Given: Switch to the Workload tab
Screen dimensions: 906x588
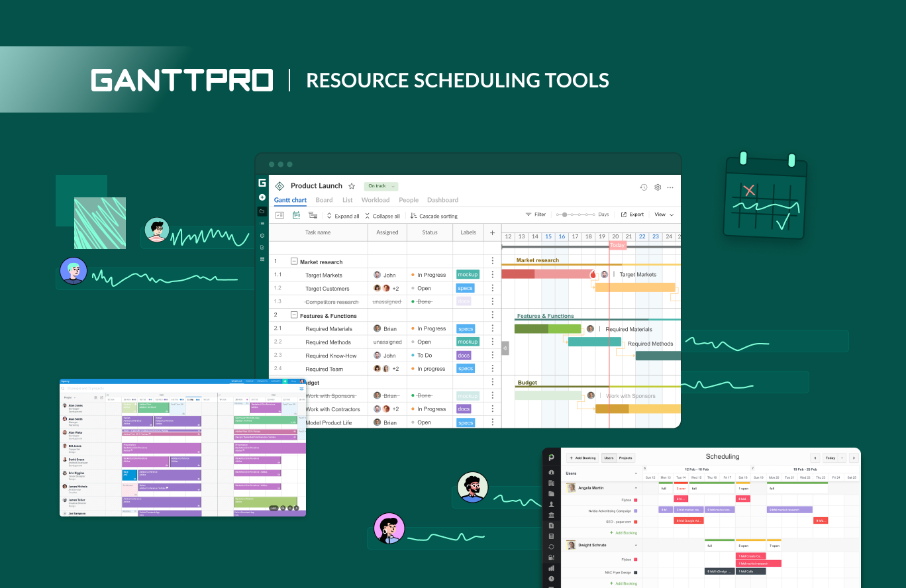Looking at the screenshot, I should pos(376,200).
